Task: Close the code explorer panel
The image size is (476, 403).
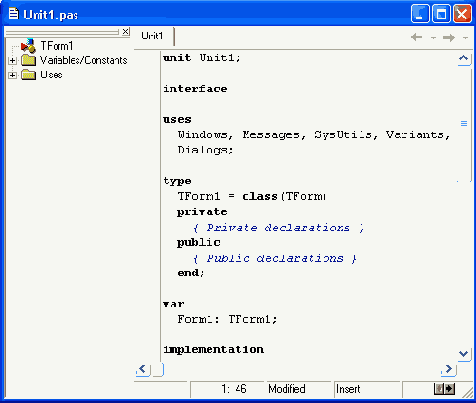Action: 126,32
